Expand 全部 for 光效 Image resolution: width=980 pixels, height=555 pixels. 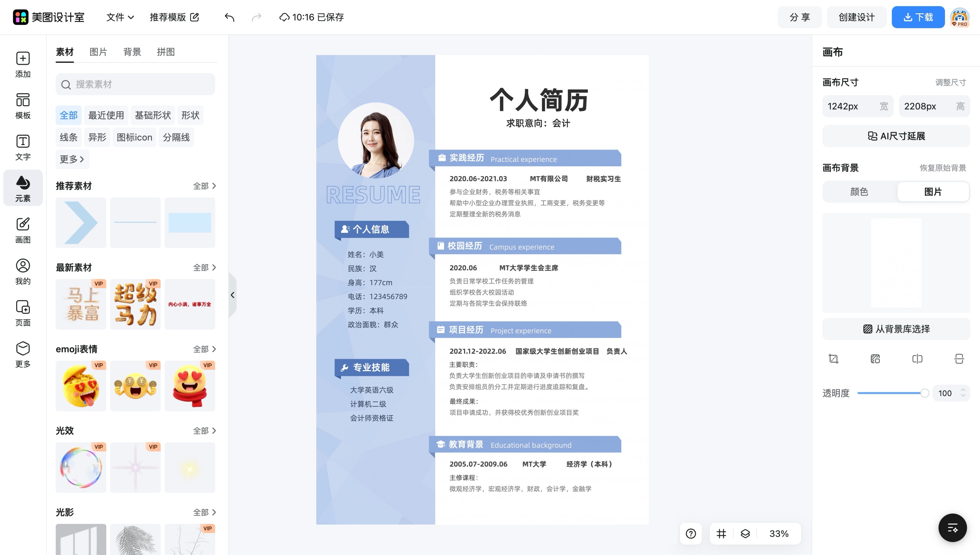tap(204, 431)
